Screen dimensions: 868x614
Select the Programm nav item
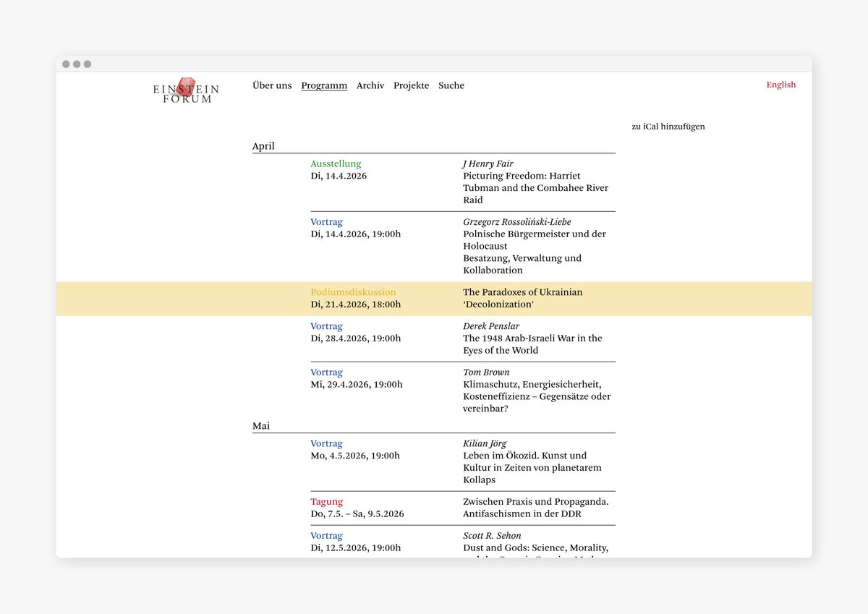(324, 85)
